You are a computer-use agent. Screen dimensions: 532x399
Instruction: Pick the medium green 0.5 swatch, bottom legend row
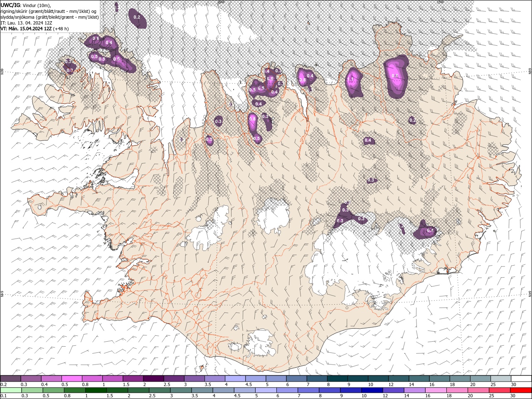54,390
